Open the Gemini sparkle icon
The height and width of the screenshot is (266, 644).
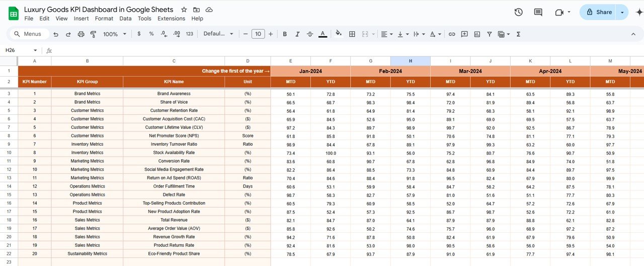pos(639,12)
